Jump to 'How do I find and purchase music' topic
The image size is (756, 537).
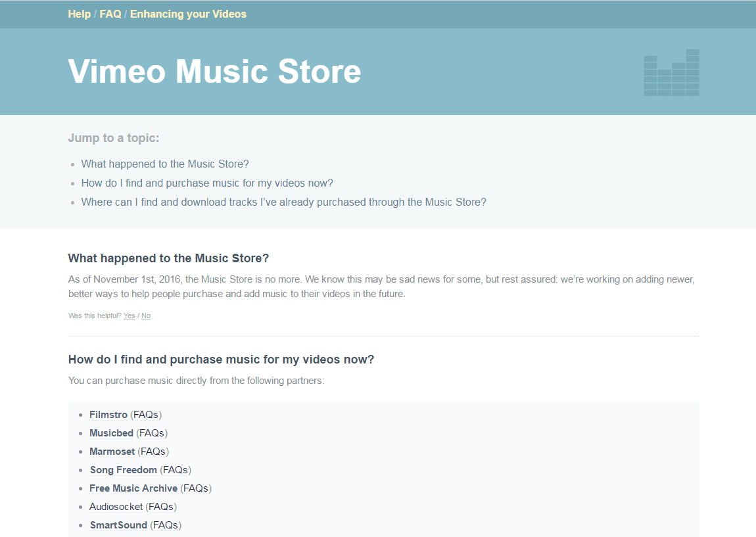[207, 183]
